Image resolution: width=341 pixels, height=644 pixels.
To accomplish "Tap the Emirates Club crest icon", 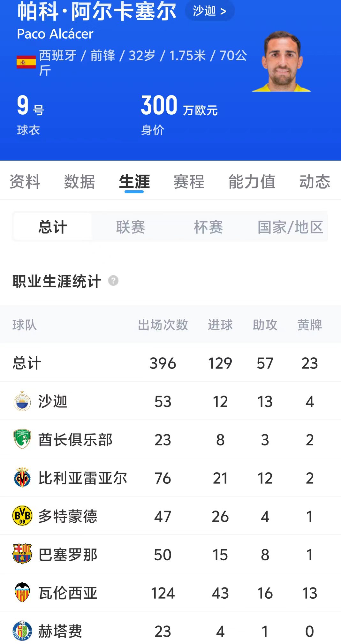I will [22, 439].
